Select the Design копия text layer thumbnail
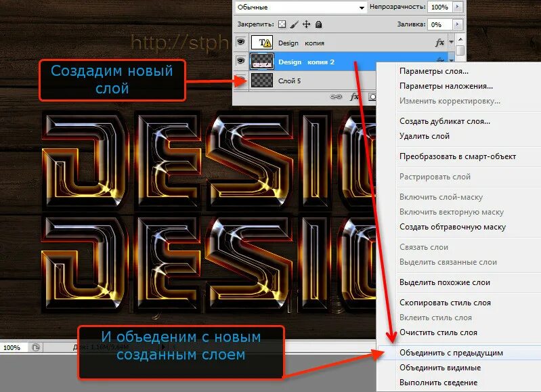 [262, 43]
